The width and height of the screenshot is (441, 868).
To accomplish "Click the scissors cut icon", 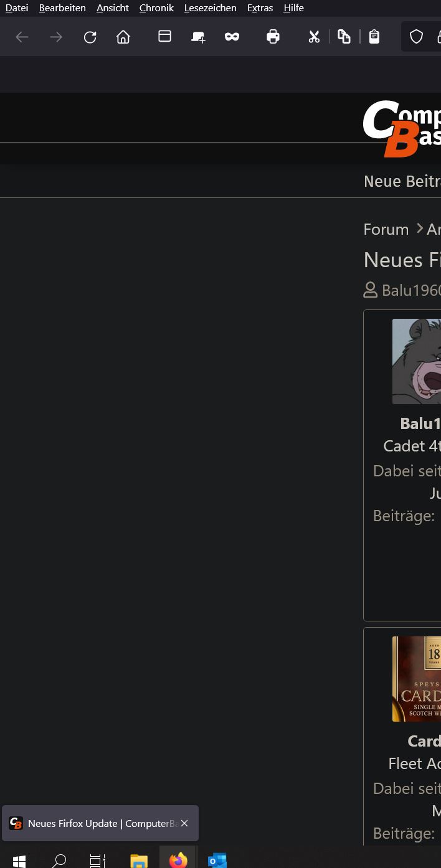I will 314,37.
